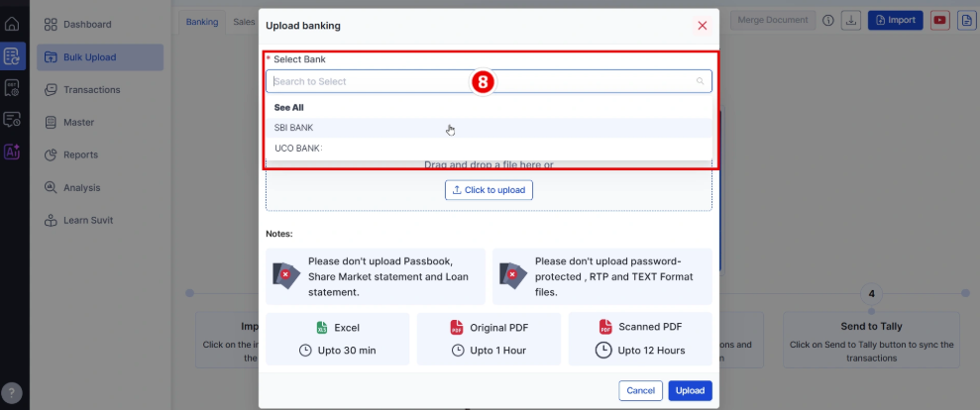The height and width of the screenshot is (410, 980).
Task: Click the GST settings icon in left rail
Action: 12,88
